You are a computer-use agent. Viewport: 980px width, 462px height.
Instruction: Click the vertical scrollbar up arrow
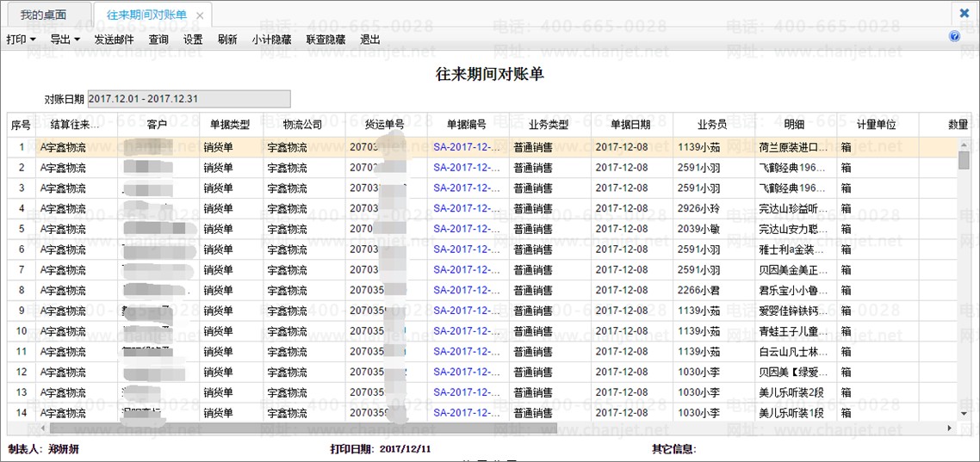tap(964, 145)
